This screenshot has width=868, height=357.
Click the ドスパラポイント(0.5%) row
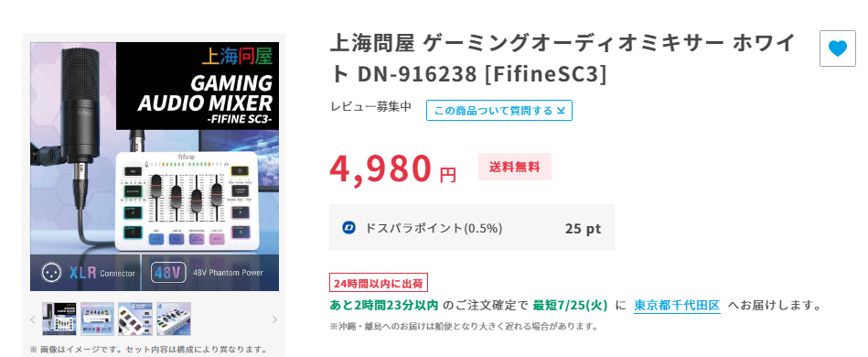(472, 228)
